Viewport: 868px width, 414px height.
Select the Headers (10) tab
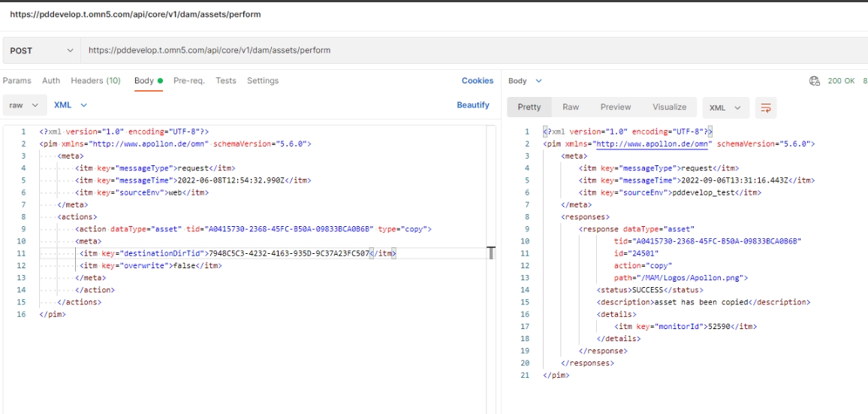(95, 80)
